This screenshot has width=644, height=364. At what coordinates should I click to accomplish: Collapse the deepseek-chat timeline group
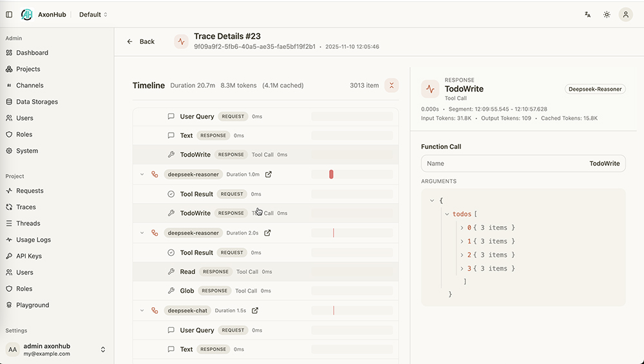click(x=142, y=311)
